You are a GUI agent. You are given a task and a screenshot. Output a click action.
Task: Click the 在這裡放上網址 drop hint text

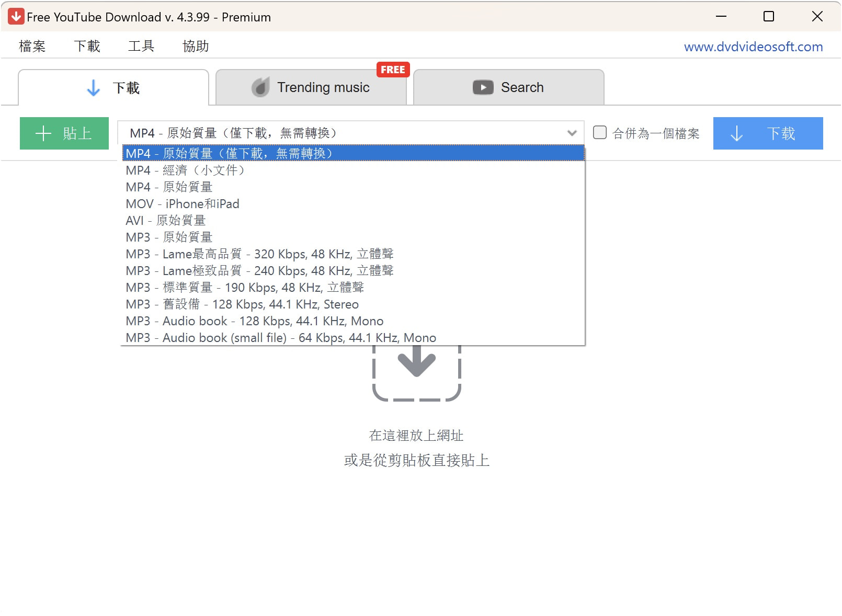(x=416, y=435)
